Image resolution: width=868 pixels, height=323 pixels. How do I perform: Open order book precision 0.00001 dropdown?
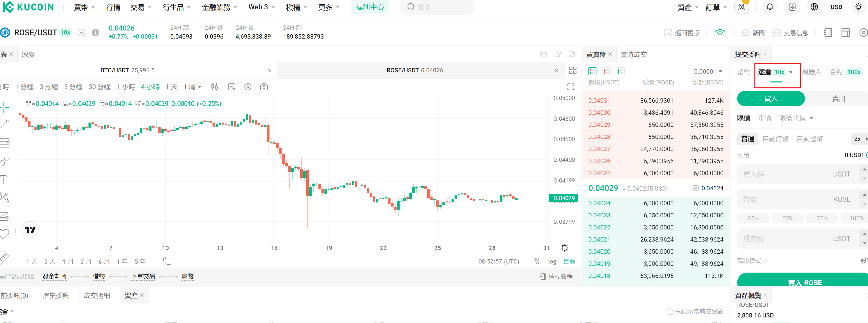(x=708, y=71)
